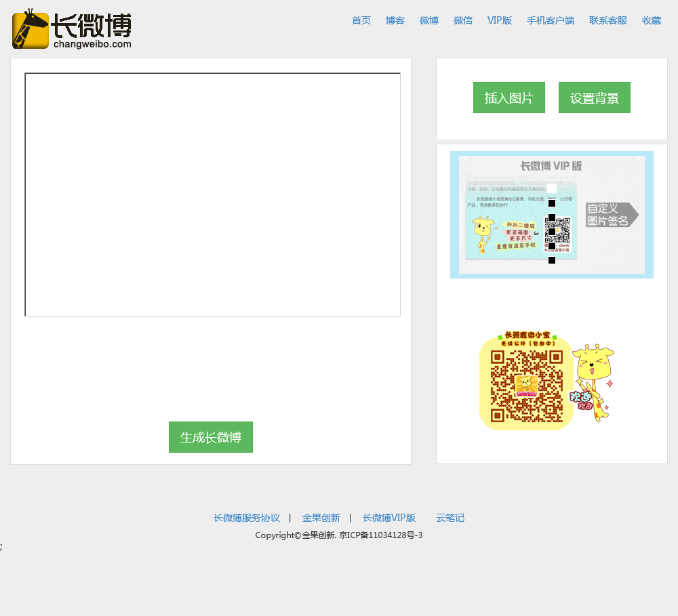Click the 生成长微博 button
Image resolution: width=678 pixels, height=616 pixels.
tap(211, 437)
